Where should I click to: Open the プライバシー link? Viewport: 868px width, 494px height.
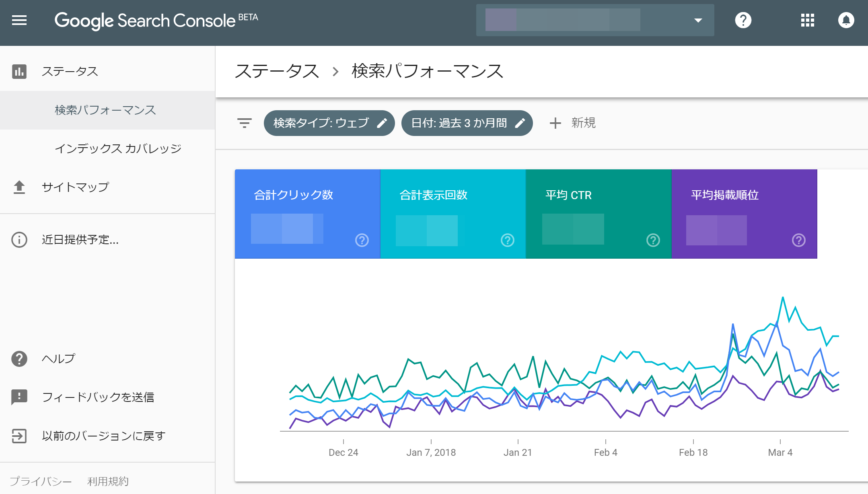pos(41,481)
